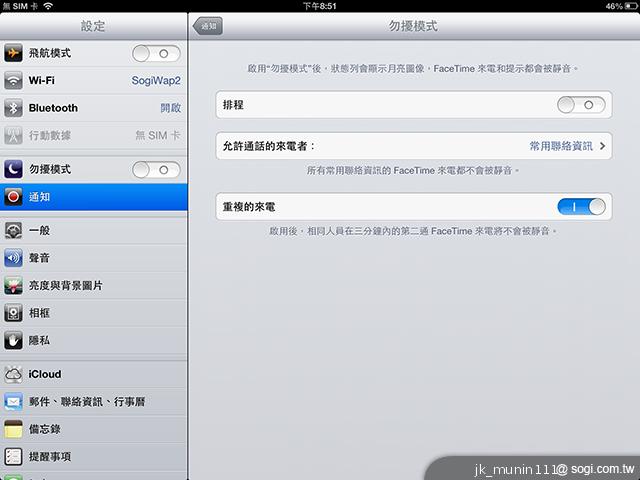Tap the Wi-Fi signal icon in status bar

(x=48, y=6)
